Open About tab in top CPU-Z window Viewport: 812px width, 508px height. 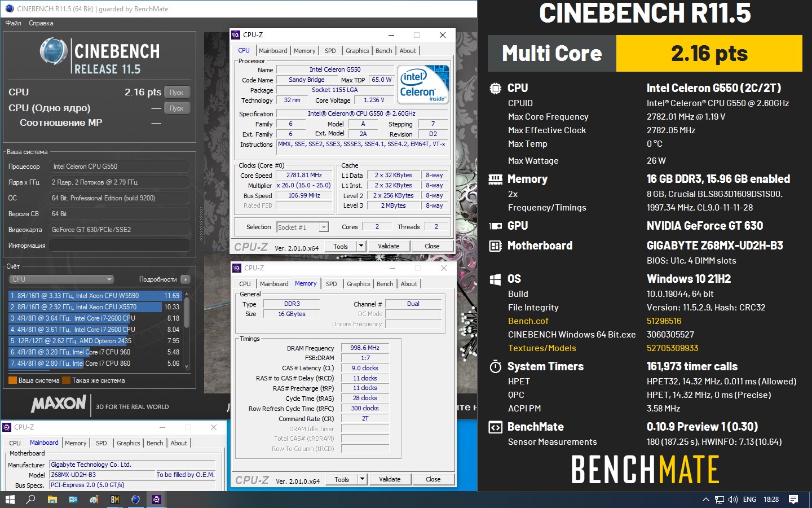pyautogui.click(x=408, y=51)
